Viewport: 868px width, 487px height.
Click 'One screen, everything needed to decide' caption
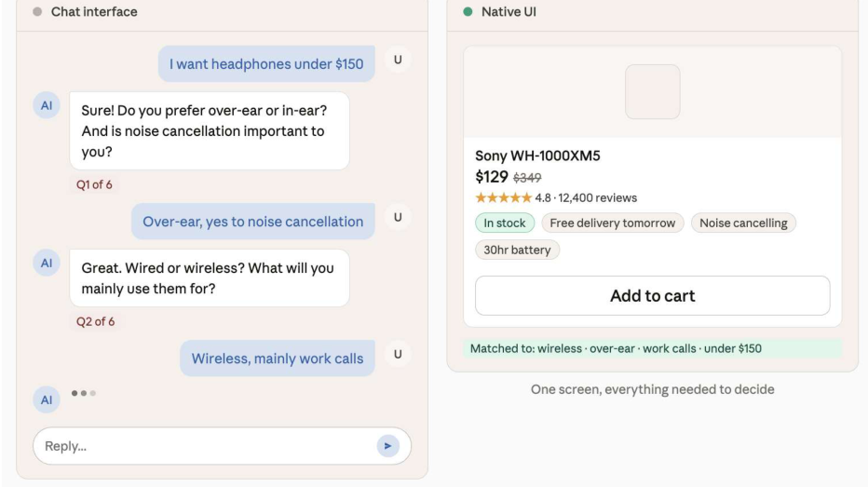click(652, 389)
